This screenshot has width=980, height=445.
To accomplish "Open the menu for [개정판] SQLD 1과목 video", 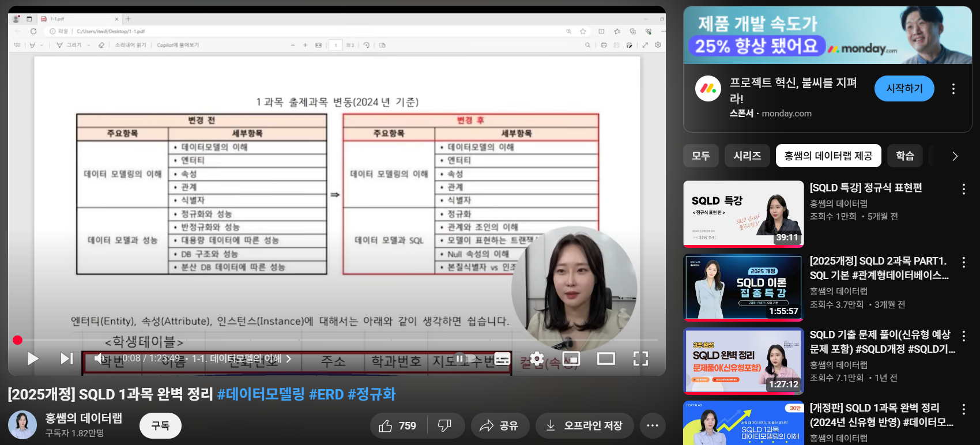I will [x=963, y=409].
